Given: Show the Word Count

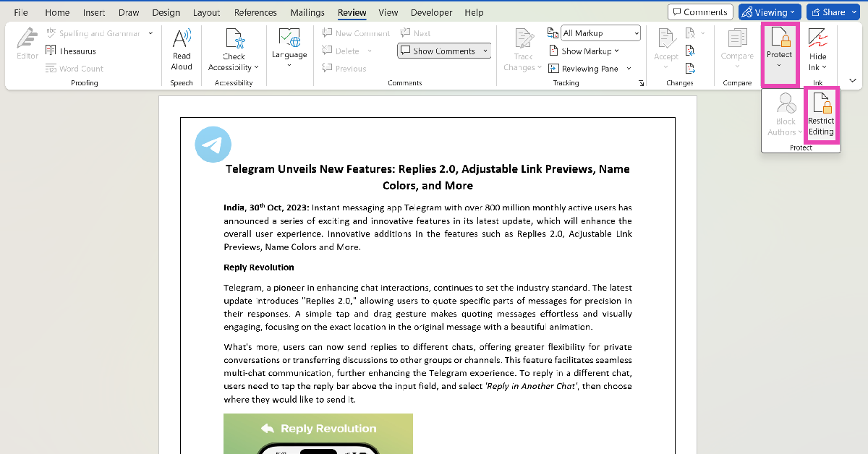Looking at the screenshot, I should [x=74, y=69].
